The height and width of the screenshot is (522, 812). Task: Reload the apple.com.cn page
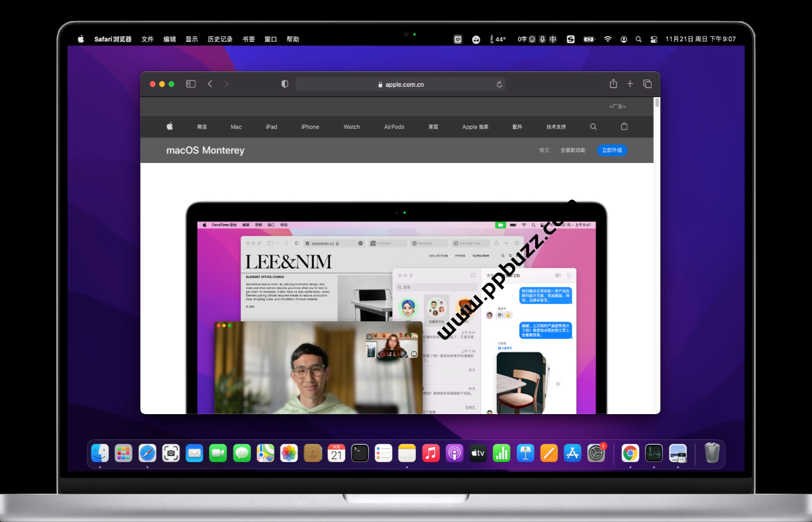click(x=499, y=85)
